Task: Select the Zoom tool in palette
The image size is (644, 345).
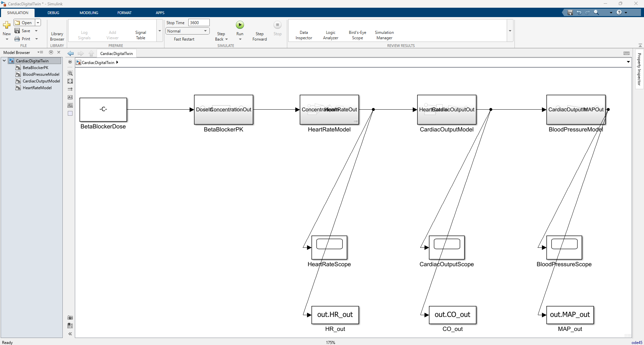Action: point(70,73)
